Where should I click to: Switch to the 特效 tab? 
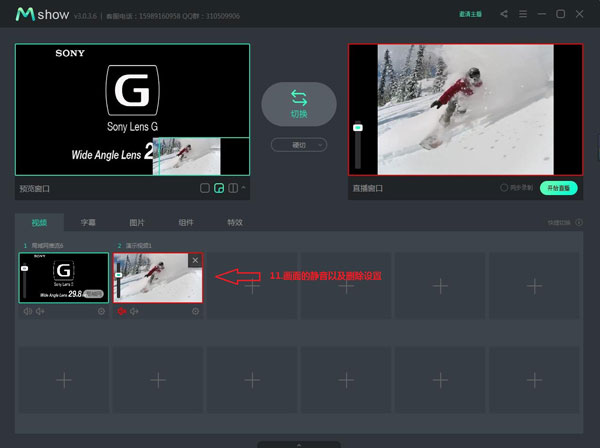click(x=235, y=223)
